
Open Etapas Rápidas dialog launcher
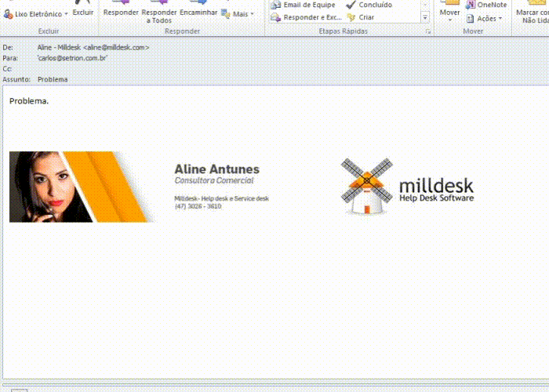pos(428,31)
